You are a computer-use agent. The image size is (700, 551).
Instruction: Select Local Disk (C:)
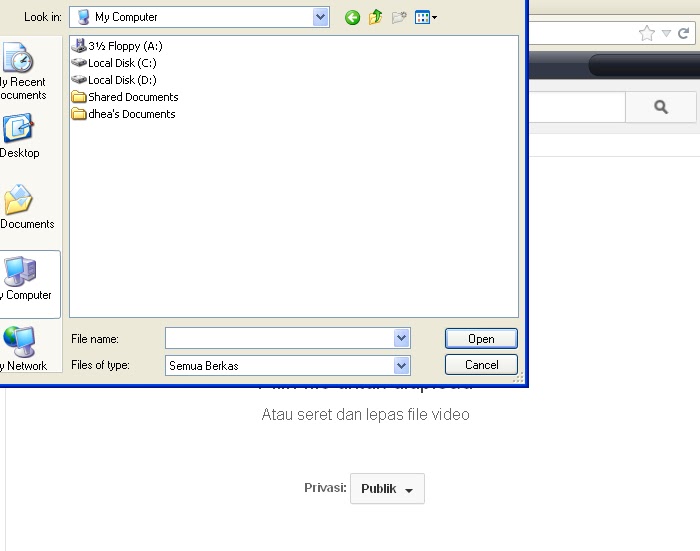click(114, 63)
